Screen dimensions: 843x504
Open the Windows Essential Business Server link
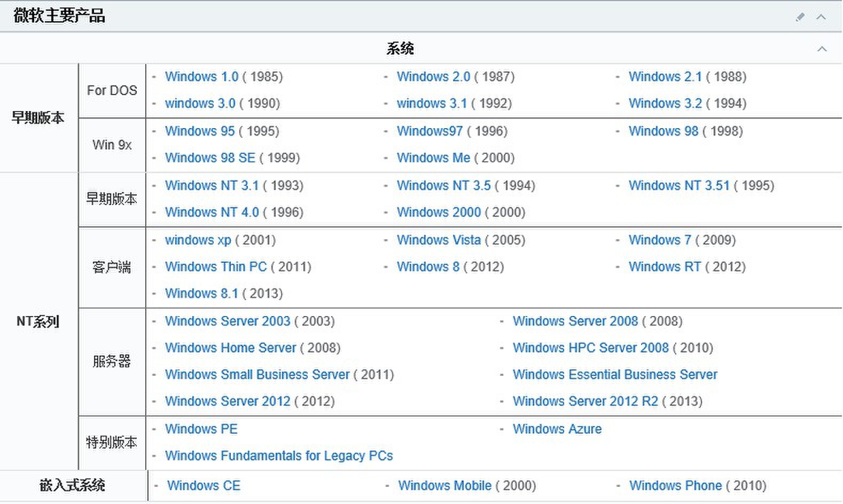[615, 374]
